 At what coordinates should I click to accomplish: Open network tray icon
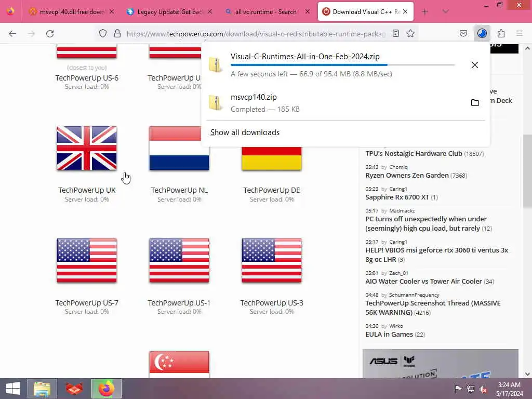470,389
